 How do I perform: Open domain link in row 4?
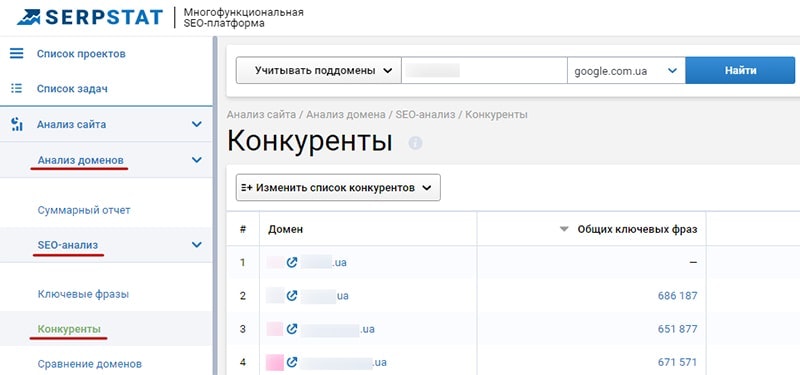[x=343, y=363]
